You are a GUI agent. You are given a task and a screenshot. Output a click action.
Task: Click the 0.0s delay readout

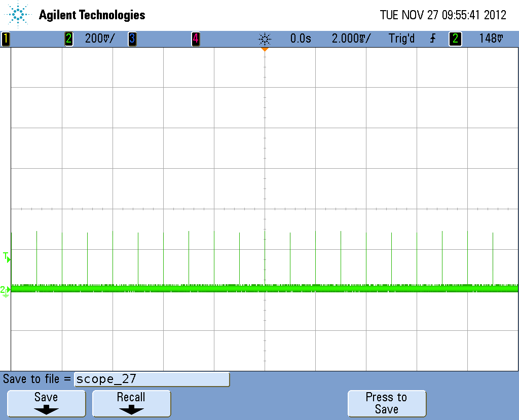(x=301, y=39)
